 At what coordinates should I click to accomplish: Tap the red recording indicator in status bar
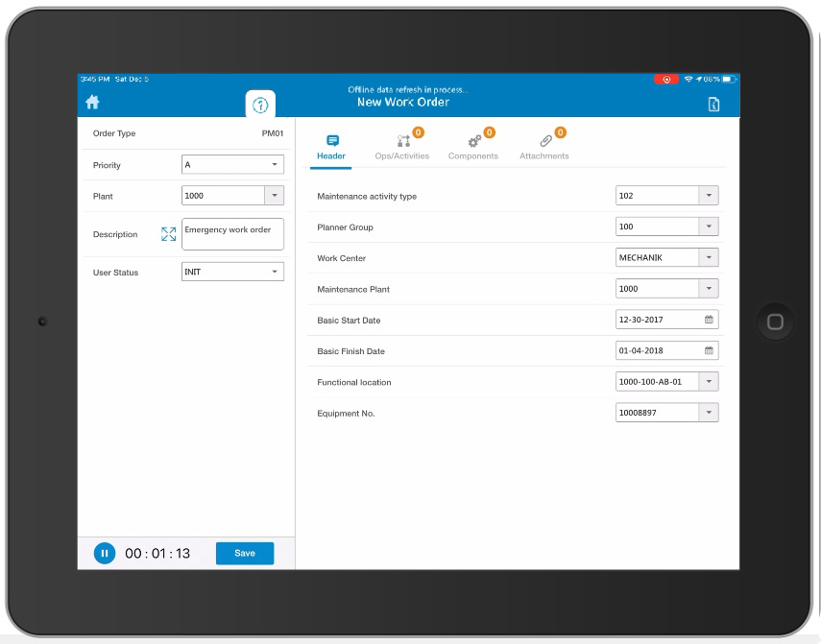(666, 80)
